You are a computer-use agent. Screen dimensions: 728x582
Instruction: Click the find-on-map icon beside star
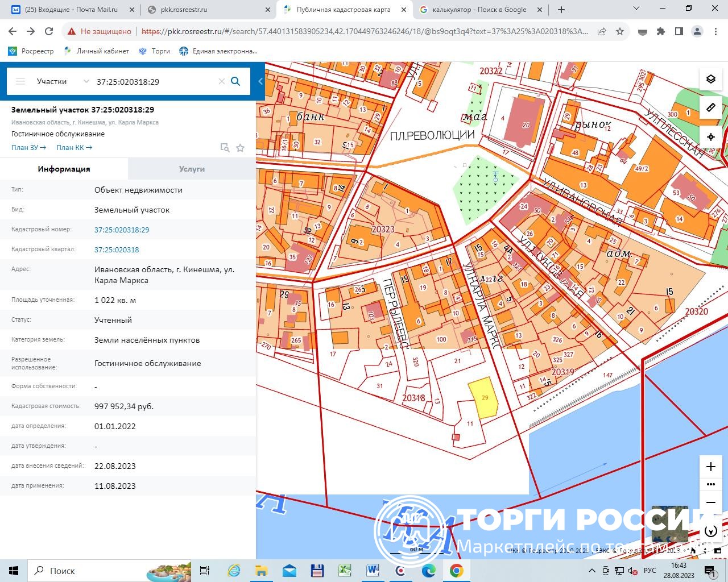(x=225, y=148)
